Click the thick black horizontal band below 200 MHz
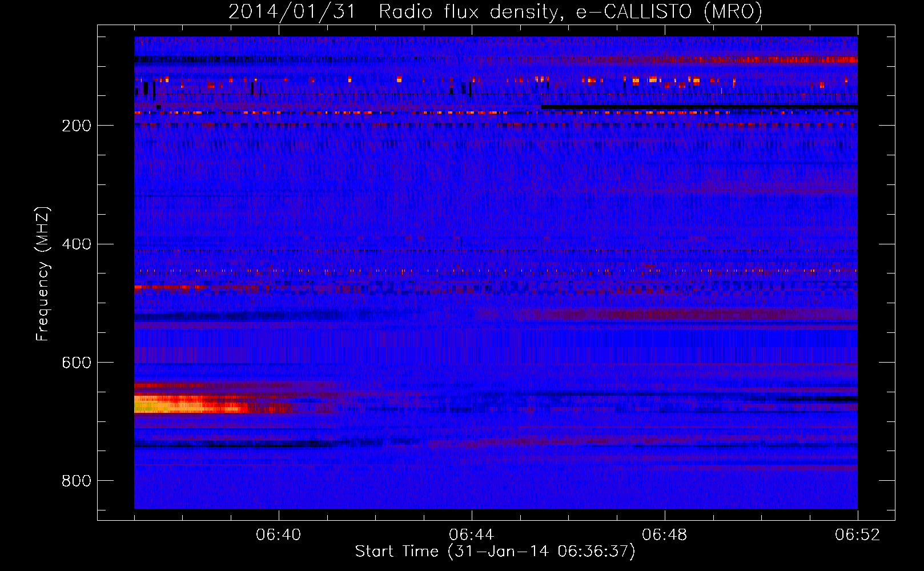 pyautogui.click(x=699, y=107)
